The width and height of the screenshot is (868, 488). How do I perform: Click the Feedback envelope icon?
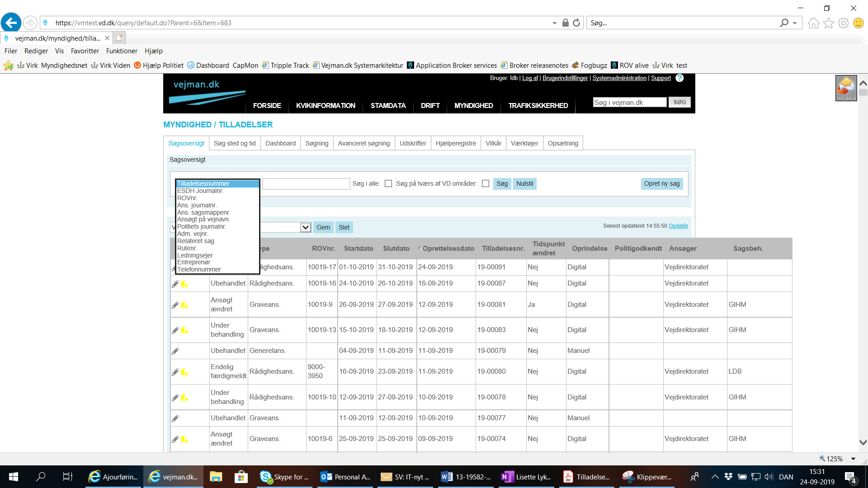(x=846, y=88)
